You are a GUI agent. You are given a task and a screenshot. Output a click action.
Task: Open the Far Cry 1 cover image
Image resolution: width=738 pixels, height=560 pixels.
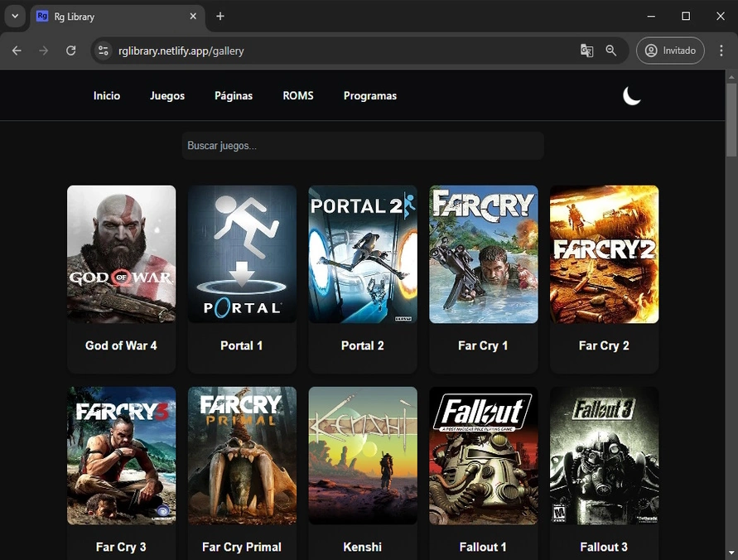(484, 254)
